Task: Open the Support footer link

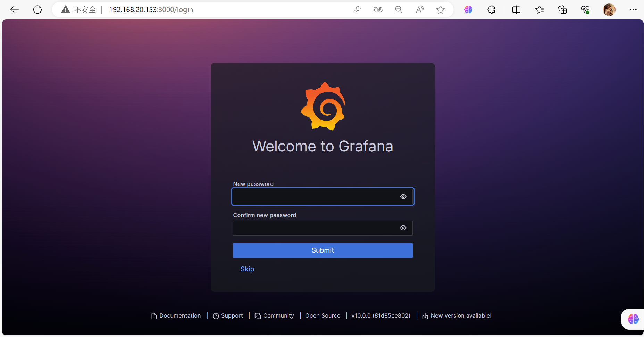Action: click(228, 316)
